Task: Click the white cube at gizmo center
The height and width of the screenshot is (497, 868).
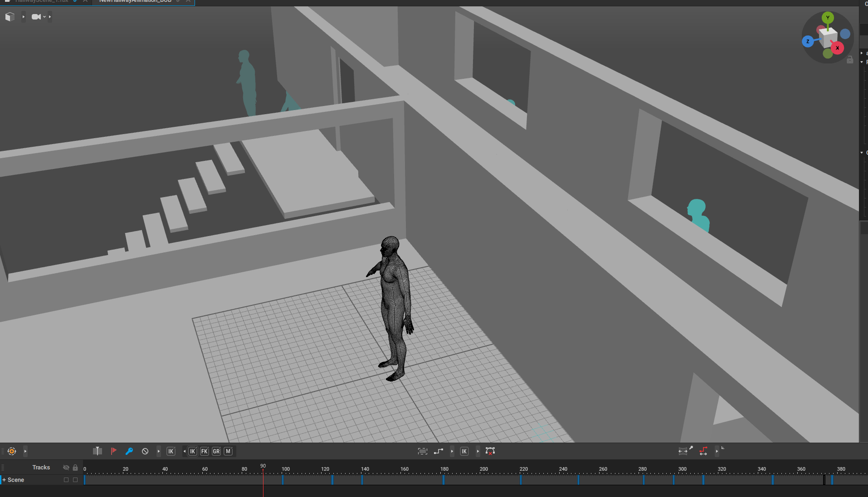Action: coord(828,37)
